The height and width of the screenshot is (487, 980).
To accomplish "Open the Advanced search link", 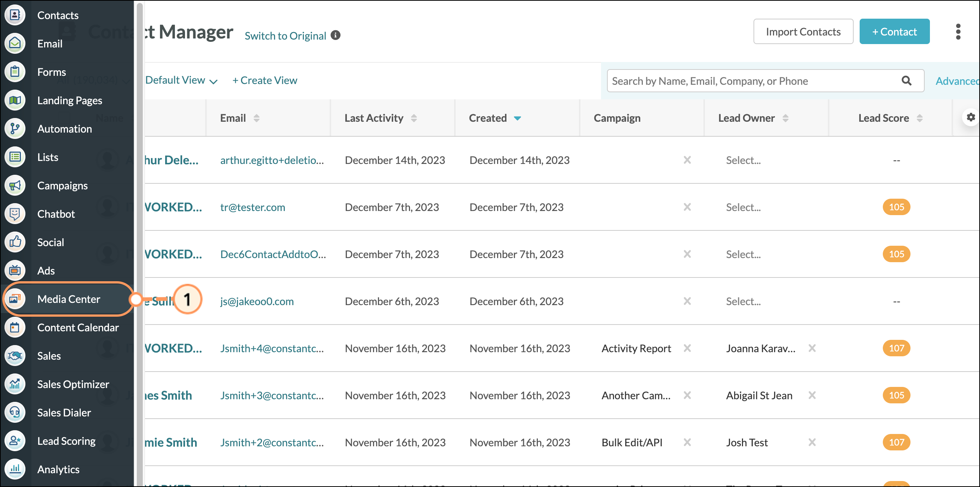I will pos(957,81).
